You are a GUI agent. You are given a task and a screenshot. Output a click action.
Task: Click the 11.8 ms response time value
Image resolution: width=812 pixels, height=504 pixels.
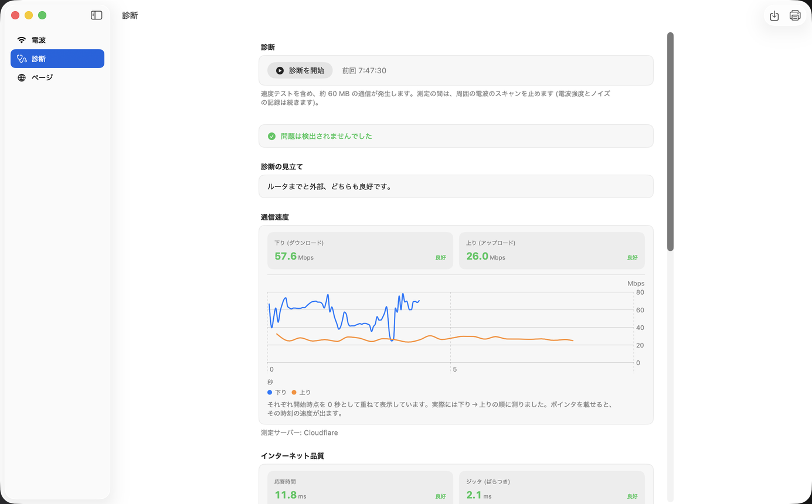(x=290, y=495)
